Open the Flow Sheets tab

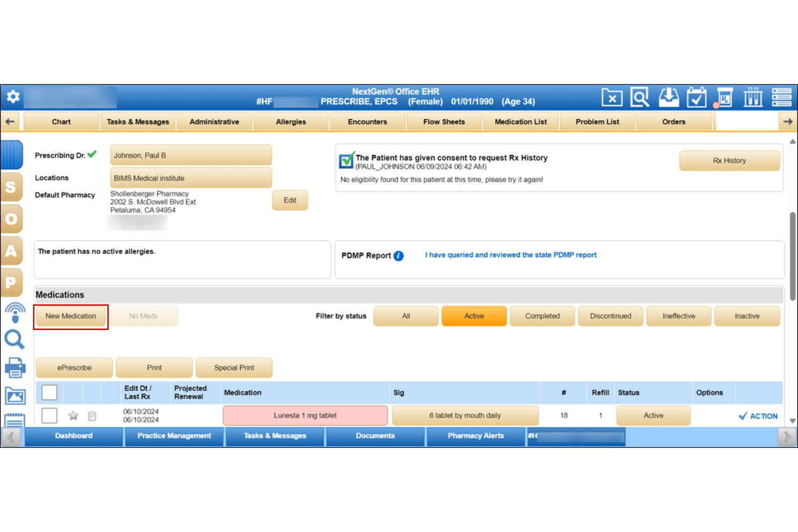pyautogui.click(x=444, y=122)
